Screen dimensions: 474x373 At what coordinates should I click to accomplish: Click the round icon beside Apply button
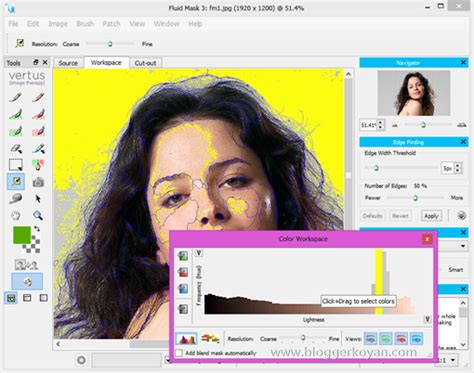pyautogui.click(x=462, y=216)
